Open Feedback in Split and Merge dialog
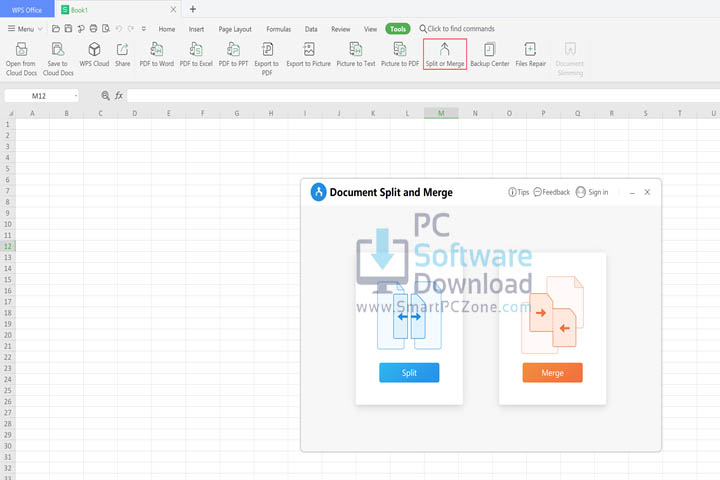 pyautogui.click(x=551, y=192)
